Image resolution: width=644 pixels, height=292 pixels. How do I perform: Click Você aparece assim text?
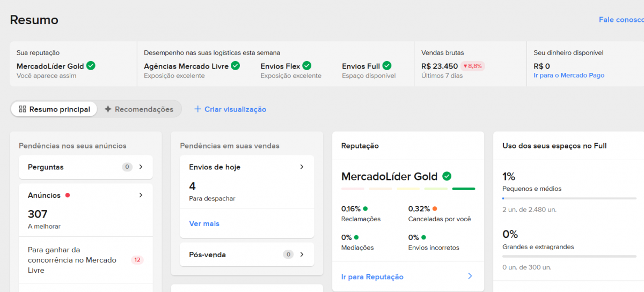coord(47,76)
